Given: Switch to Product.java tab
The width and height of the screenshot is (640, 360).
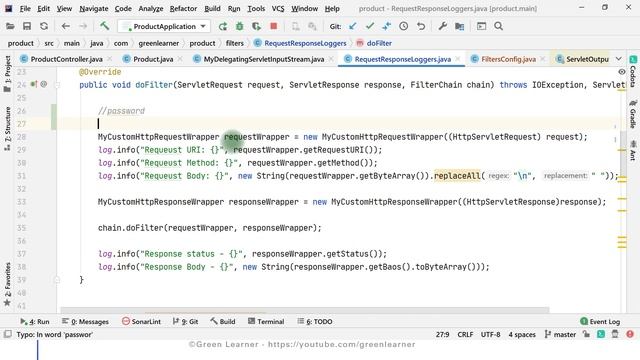Looking at the screenshot, I should (153, 59).
